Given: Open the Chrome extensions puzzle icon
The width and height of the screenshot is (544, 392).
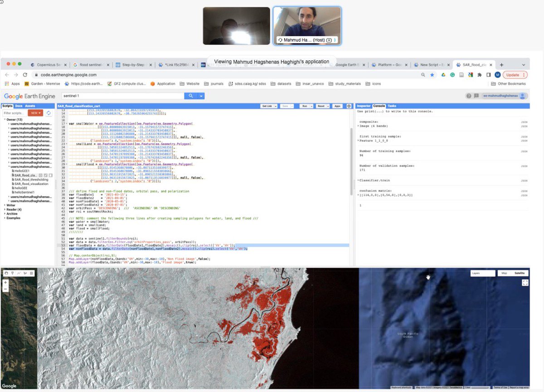Looking at the screenshot, I should [480, 75].
